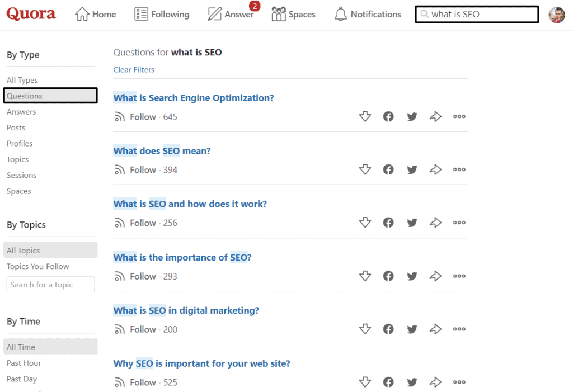Image resolution: width=573 pixels, height=392 pixels.
Task: Click the search box containing 'what is SEO'
Action: [x=477, y=14]
